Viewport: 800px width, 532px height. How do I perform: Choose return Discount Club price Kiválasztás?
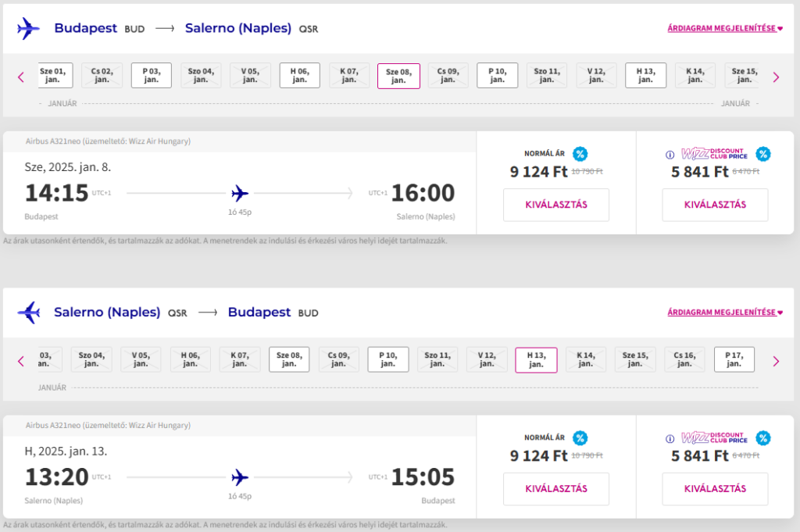click(715, 489)
